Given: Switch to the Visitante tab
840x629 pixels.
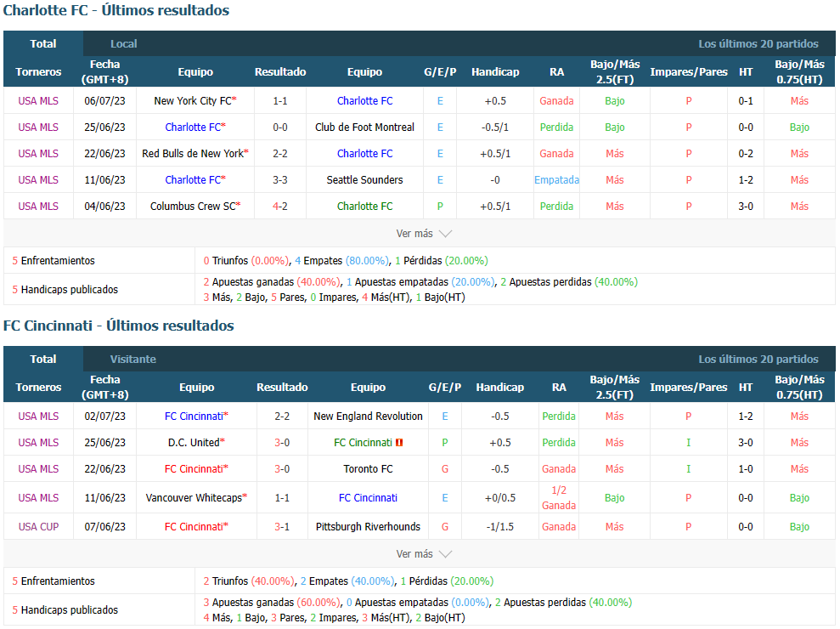Looking at the screenshot, I should [x=132, y=360].
